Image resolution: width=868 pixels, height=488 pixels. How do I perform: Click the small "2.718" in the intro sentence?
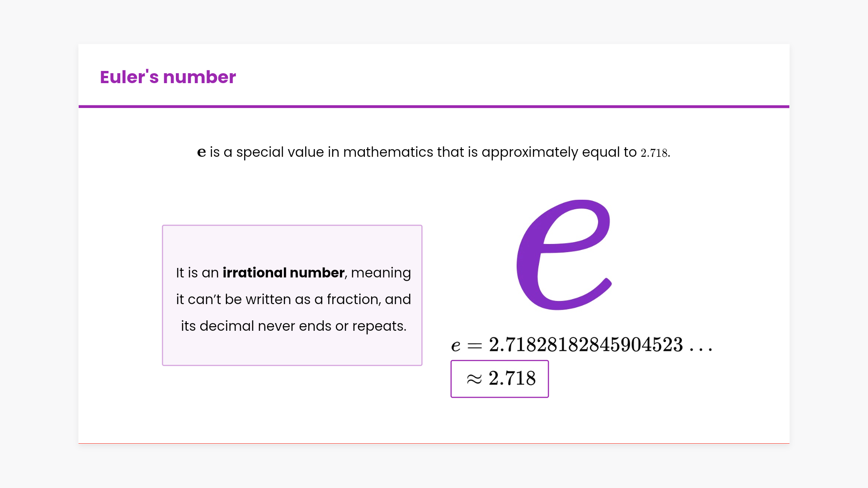tap(654, 153)
